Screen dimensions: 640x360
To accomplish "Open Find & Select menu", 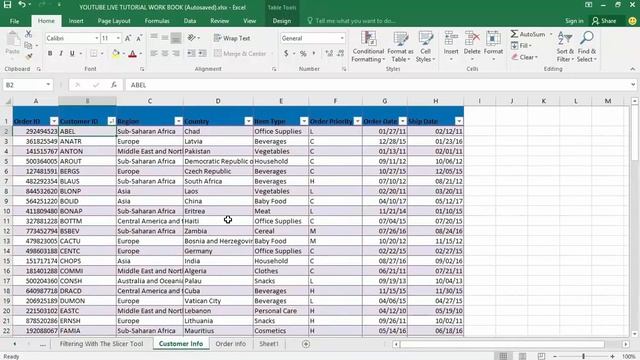I will [x=587, y=47].
